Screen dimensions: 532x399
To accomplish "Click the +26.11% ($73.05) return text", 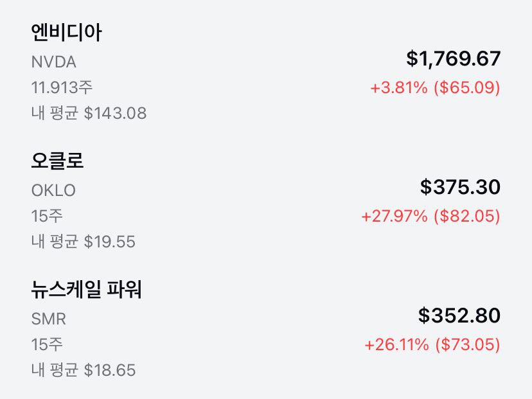I will tap(432, 344).
